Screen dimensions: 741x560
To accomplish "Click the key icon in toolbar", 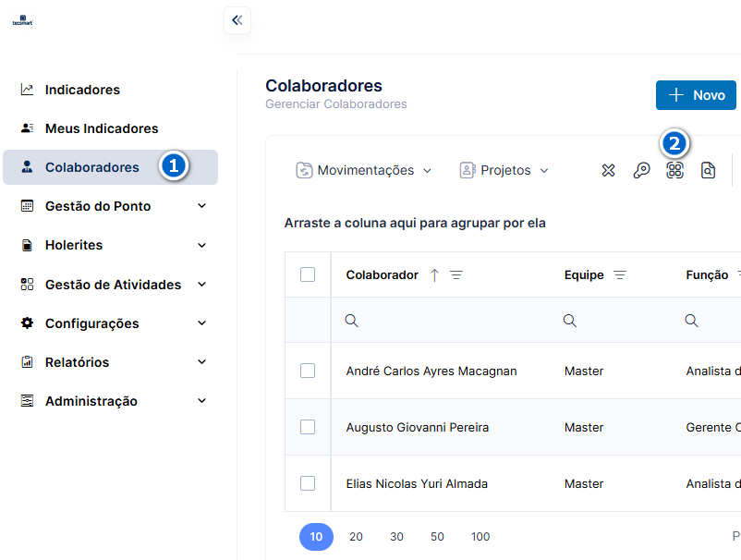I will 641,170.
